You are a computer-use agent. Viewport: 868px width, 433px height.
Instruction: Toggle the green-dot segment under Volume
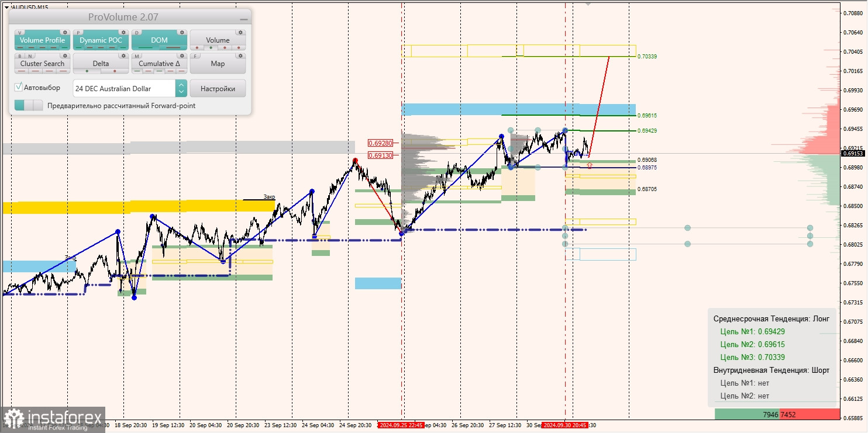[211, 47]
